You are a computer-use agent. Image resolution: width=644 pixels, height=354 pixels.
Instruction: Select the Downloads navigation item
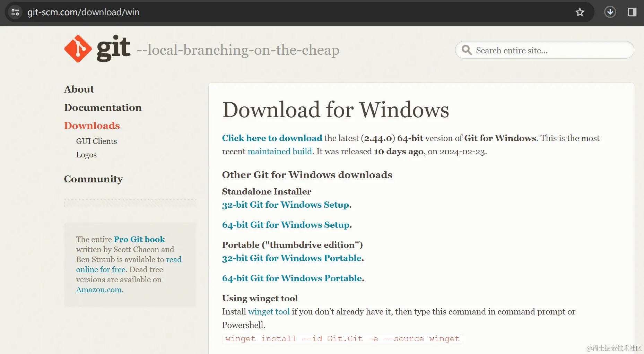(x=92, y=126)
